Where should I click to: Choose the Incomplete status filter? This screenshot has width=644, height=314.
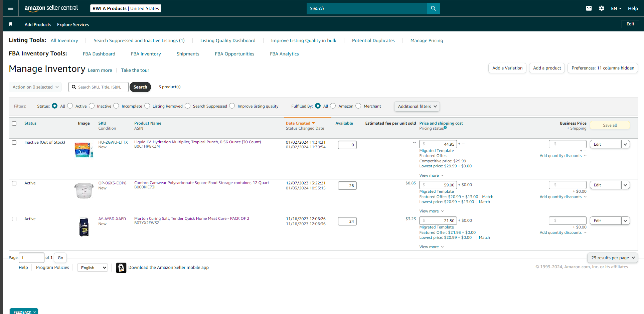[116, 106]
